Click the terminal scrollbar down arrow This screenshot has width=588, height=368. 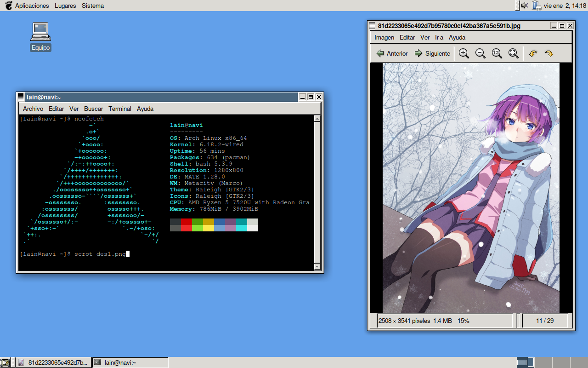click(x=317, y=267)
